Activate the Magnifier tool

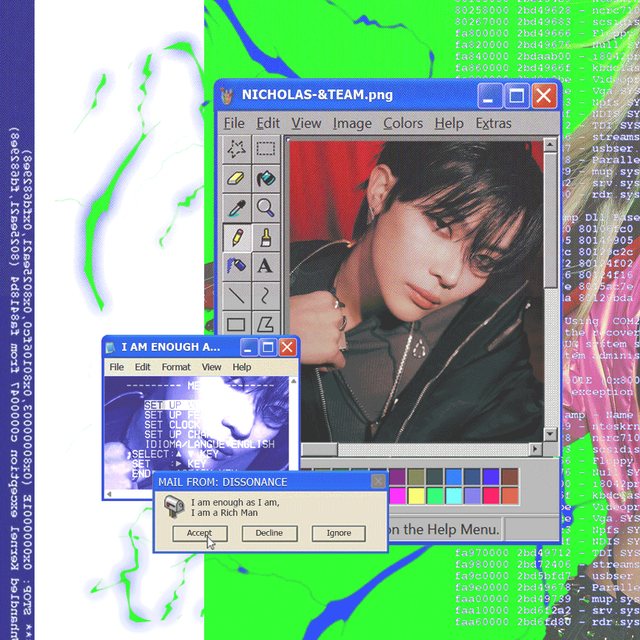pos(266,208)
